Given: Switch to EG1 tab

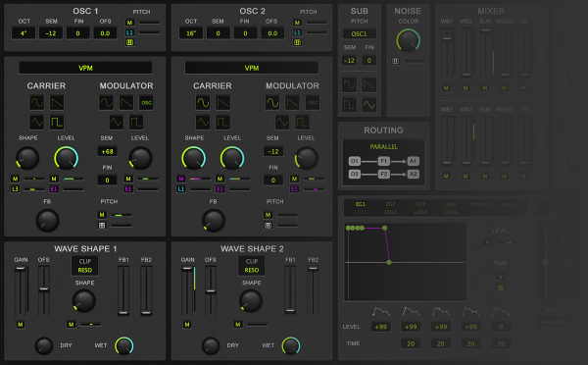Looking at the screenshot, I should (361, 204).
